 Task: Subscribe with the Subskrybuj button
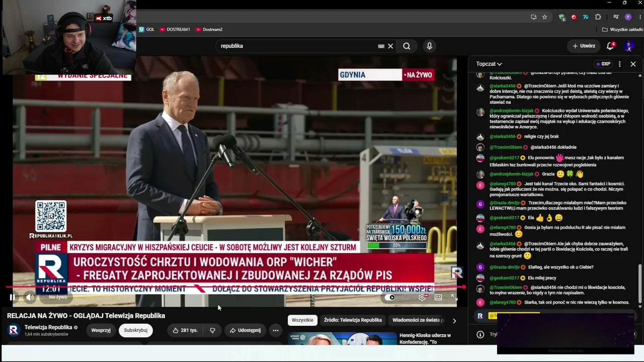click(x=136, y=330)
